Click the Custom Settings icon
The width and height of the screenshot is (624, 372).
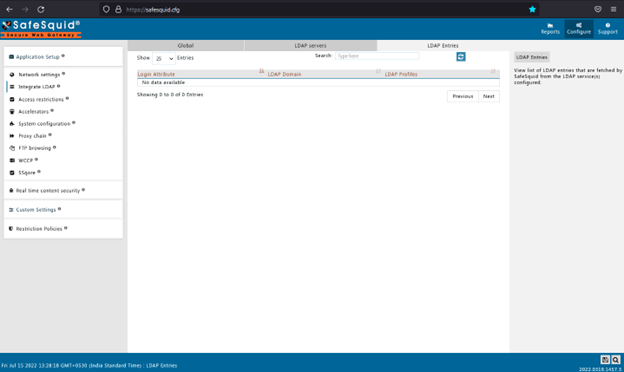pyautogui.click(x=11, y=210)
